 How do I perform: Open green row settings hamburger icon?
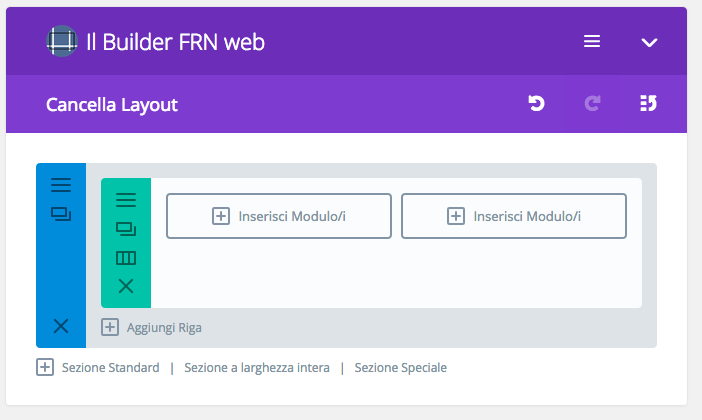[126, 200]
